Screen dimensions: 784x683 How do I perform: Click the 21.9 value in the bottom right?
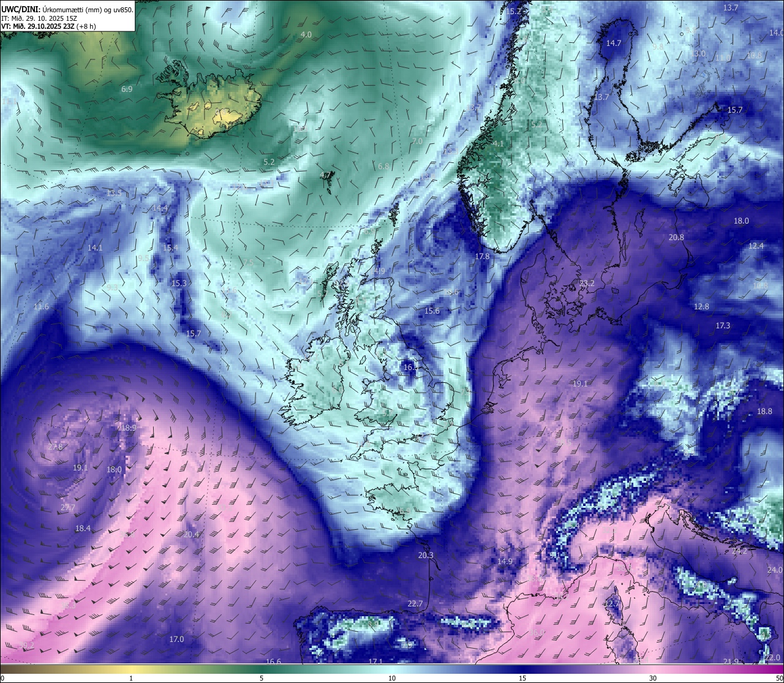tap(731, 662)
